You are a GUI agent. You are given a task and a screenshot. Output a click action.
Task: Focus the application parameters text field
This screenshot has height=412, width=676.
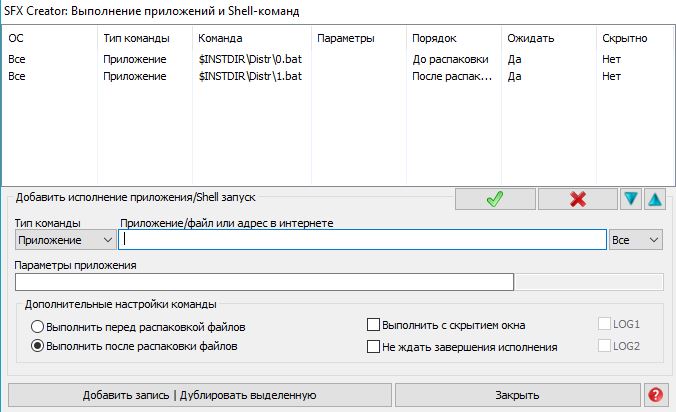pos(264,282)
